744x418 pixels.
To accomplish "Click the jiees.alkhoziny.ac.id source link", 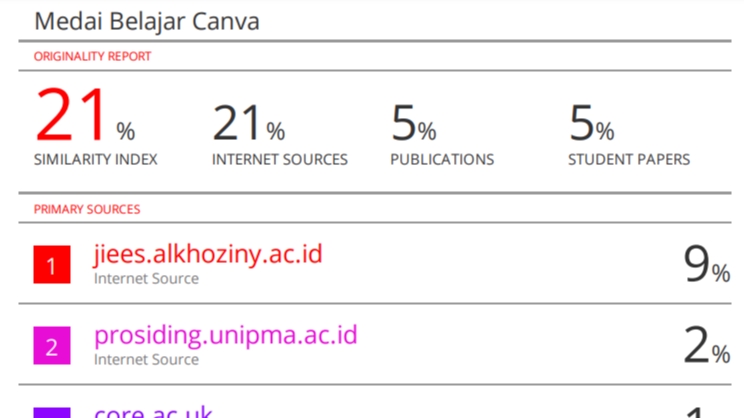I will [x=208, y=254].
